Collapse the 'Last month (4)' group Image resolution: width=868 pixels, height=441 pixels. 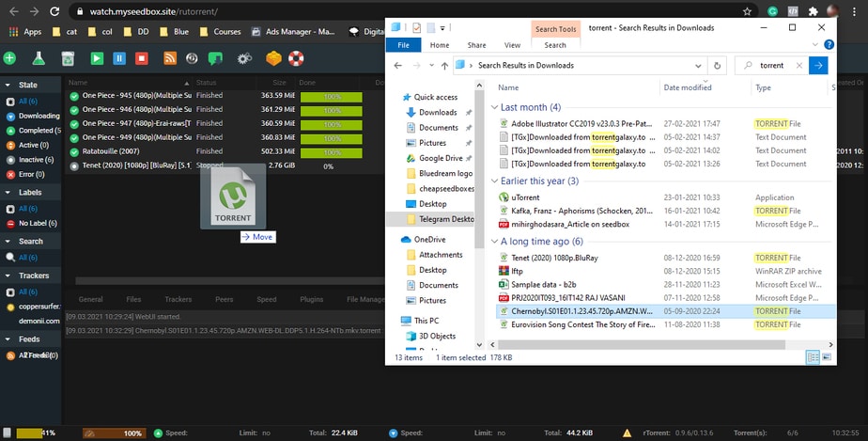(x=494, y=107)
